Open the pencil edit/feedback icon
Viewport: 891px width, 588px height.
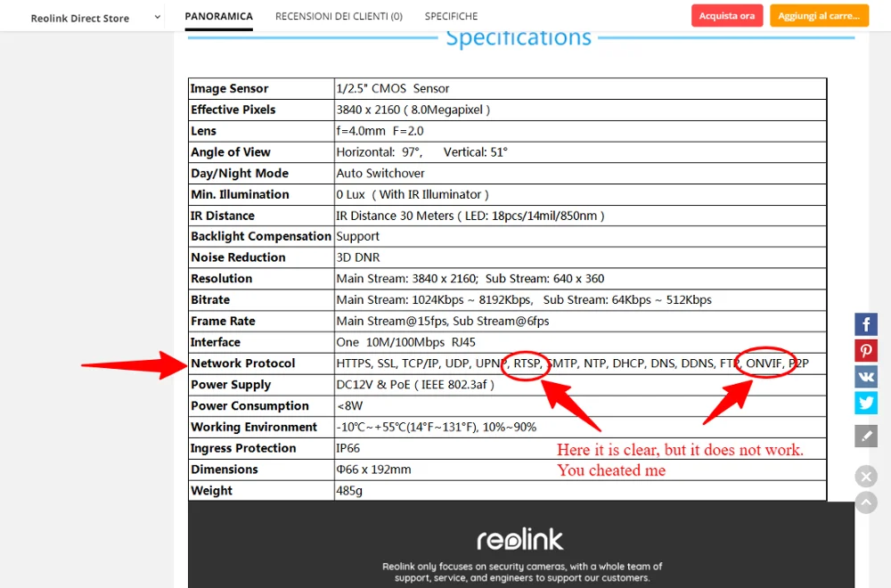click(x=865, y=437)
